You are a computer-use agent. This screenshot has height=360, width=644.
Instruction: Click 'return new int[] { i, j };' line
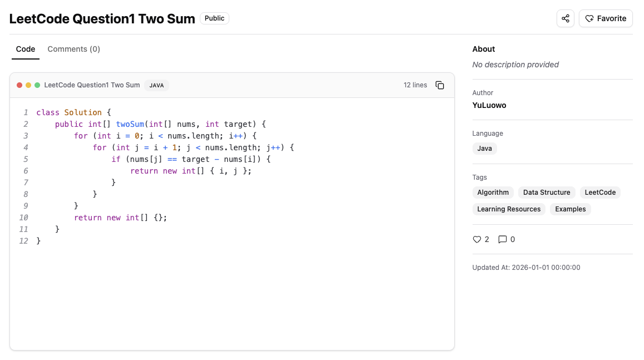click(x=191, y=171)
